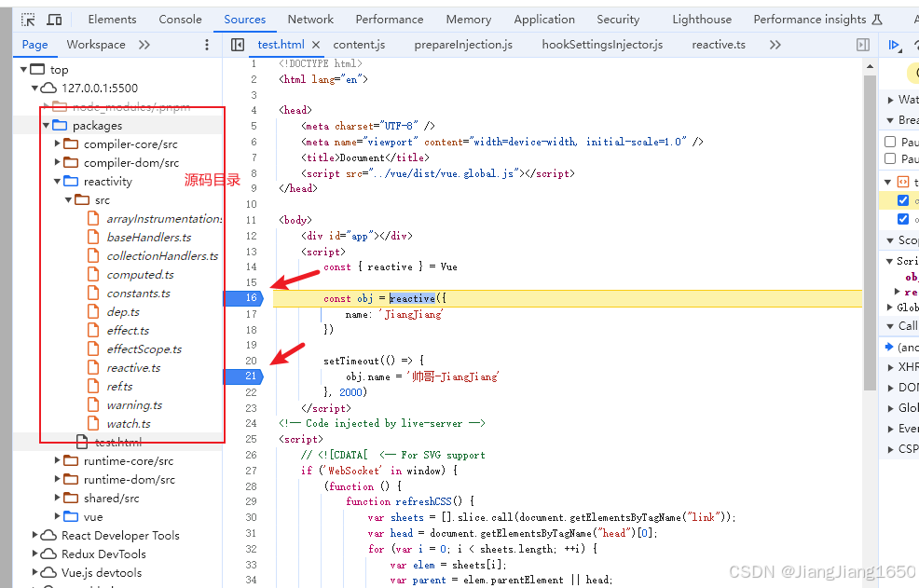Expand React Developer Tools node
The width and height of the screenshot is (919, 588).
pyautogui.click(x=35, y=535)
